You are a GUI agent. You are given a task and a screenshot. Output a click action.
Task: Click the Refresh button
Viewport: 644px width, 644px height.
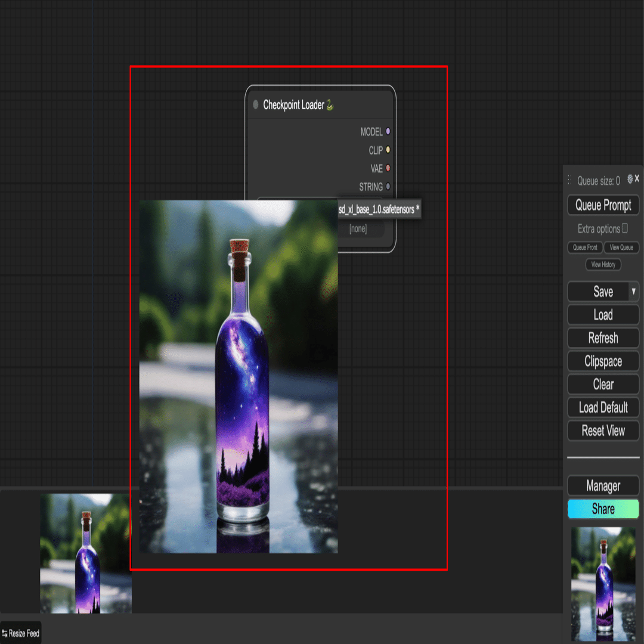pos(603,338)
